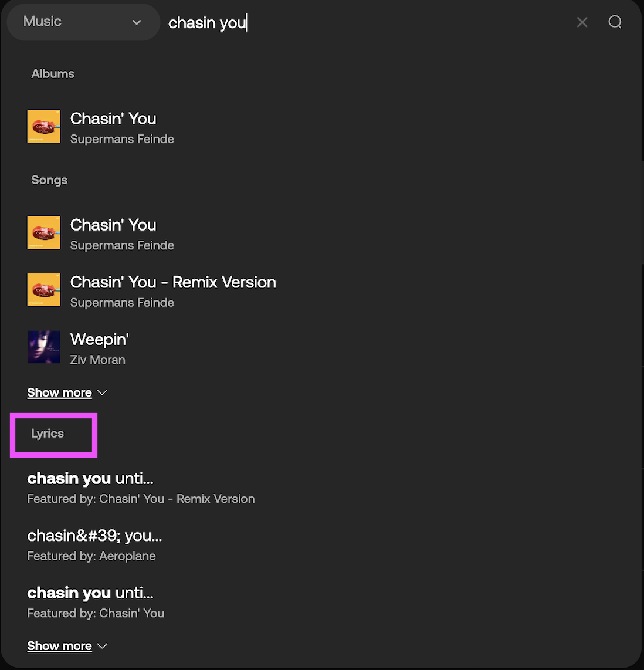Open the Weepin' cover art thumbnail
The image size is (644, 670).
pos(43,347)
